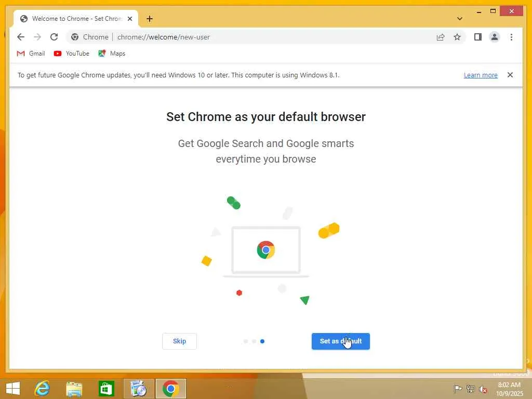
Task: Dismiss the Windows 8.1 update notice
Action: click(x=510, y=75)
